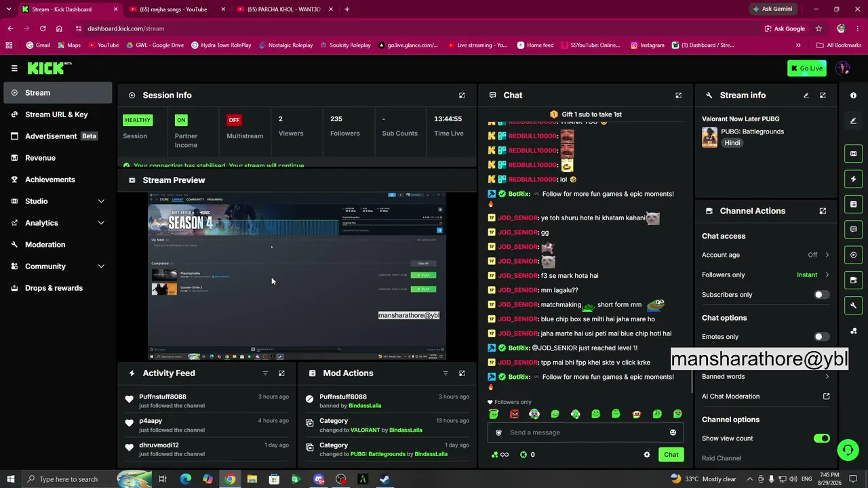868x488 pixels.
Task: Click the info icon in right sidebar
Action: tap(853, 96)
